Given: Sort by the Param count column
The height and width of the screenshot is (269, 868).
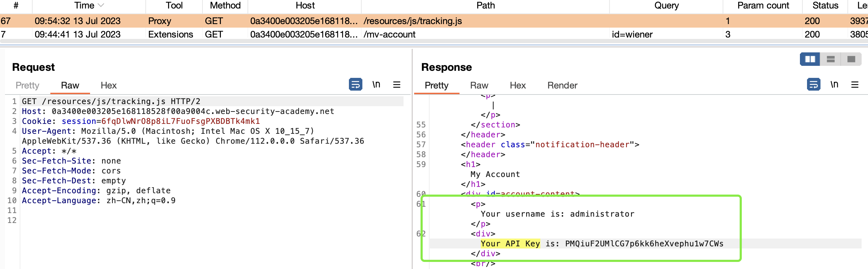Looking at the screenshot, I should click(763, 5).
